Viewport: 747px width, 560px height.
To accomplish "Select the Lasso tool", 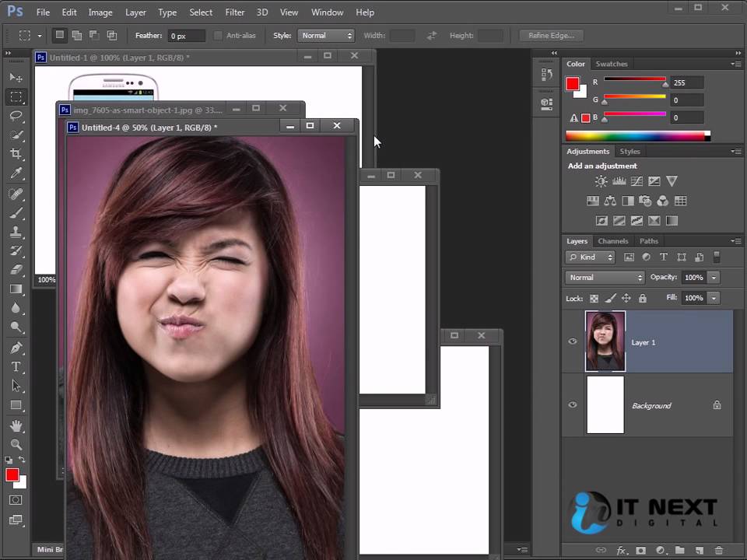I will 16,116.
